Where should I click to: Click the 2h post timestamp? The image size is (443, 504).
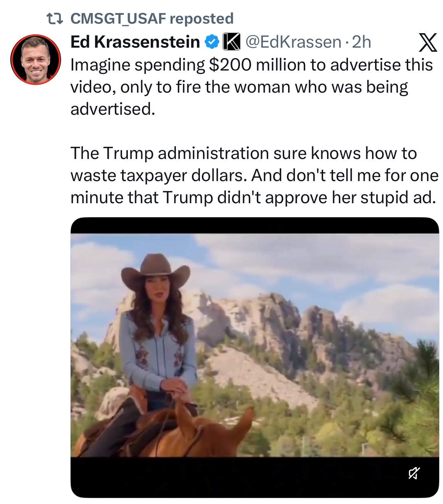pos(361,42)
